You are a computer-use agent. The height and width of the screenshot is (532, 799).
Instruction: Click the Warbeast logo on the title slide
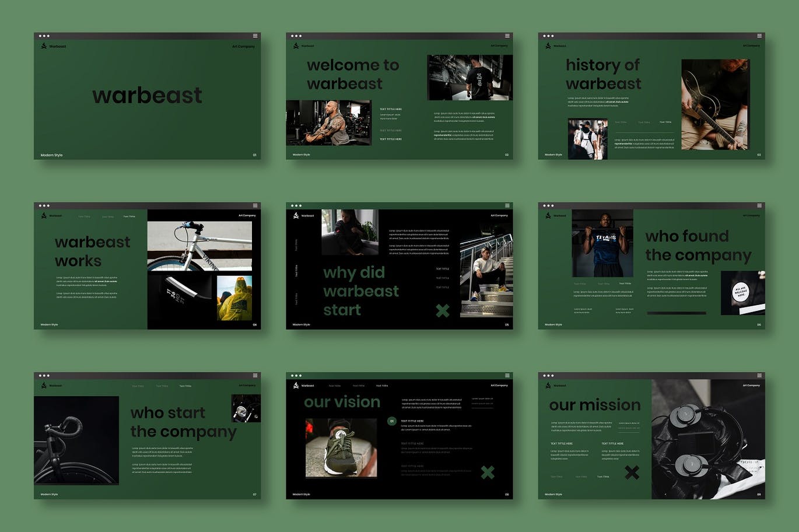44,46
